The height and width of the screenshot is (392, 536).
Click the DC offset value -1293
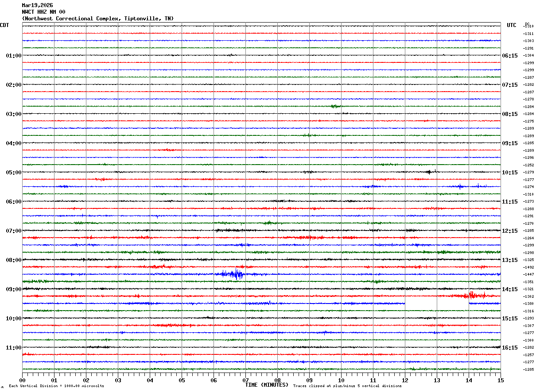(x=528, y=319)
